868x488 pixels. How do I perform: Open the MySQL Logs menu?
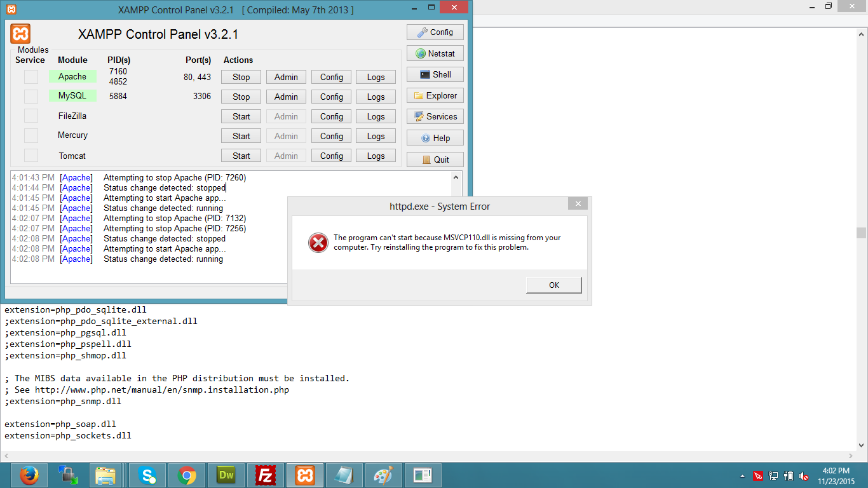coord(376,97)
